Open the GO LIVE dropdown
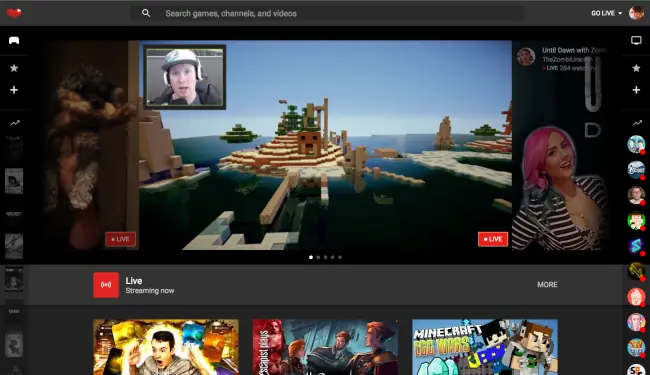Viewport: 650px width, 375px height. click(x=606, y=13)
